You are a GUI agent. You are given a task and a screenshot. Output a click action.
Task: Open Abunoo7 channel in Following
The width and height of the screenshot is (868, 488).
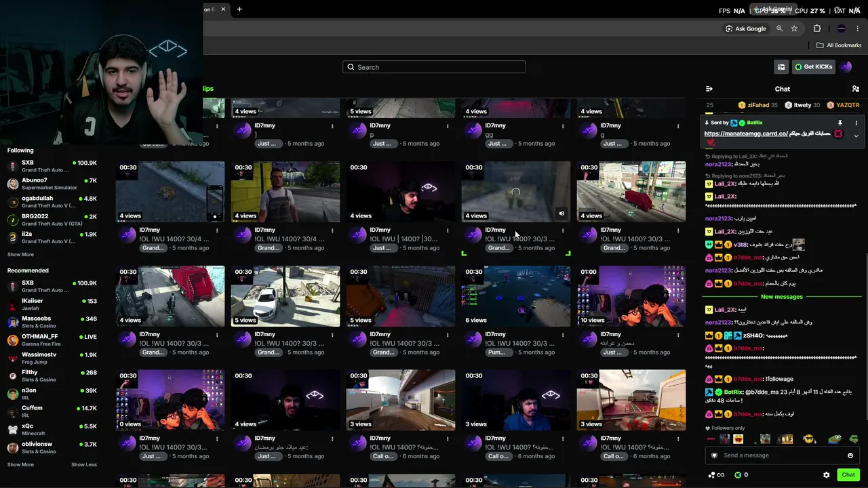point(52,184)
